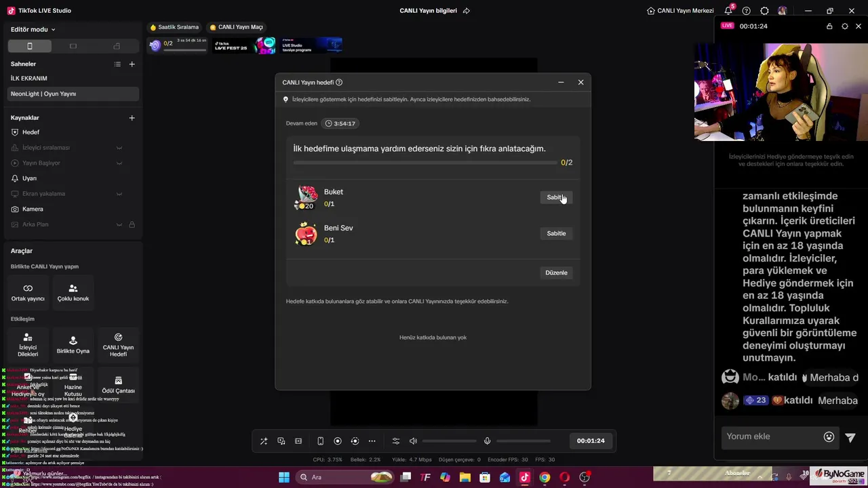
Task: Pin the Beni Sev gift with Sabitle
Action: click(556, 233)
